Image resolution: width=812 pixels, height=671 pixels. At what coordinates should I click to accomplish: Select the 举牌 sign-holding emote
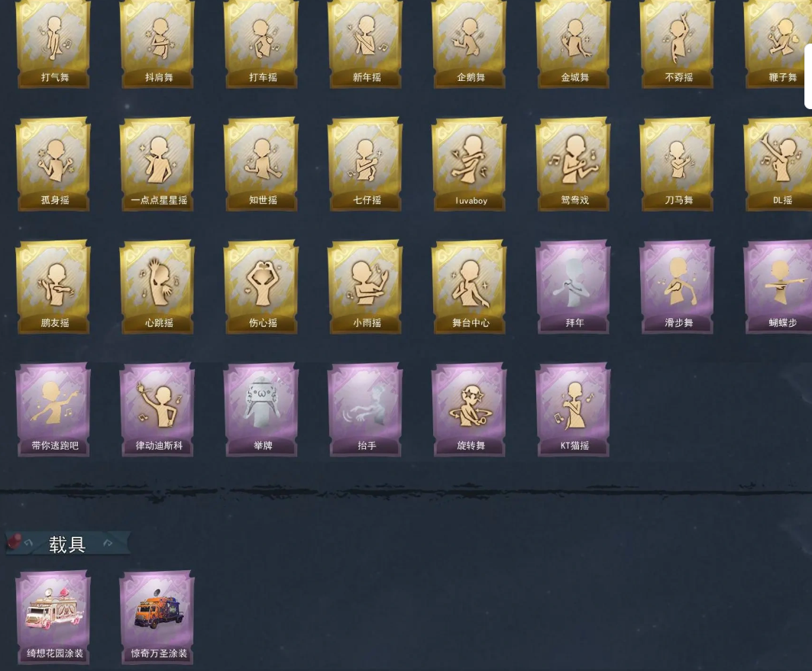262,409
